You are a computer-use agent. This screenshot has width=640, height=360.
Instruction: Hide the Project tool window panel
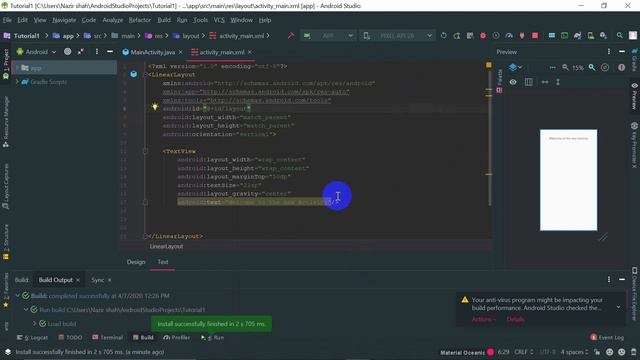(x=110, y=52)
